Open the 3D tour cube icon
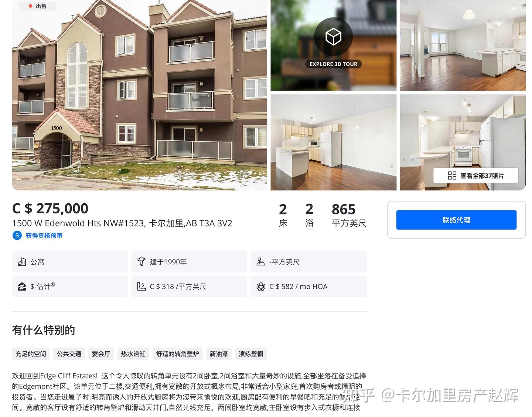532x417 pixels. (333, 36)
